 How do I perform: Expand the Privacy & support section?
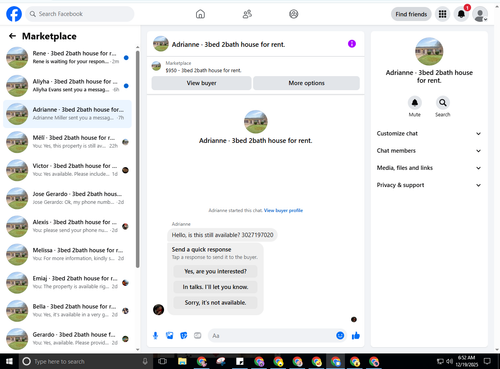point(429,185)
